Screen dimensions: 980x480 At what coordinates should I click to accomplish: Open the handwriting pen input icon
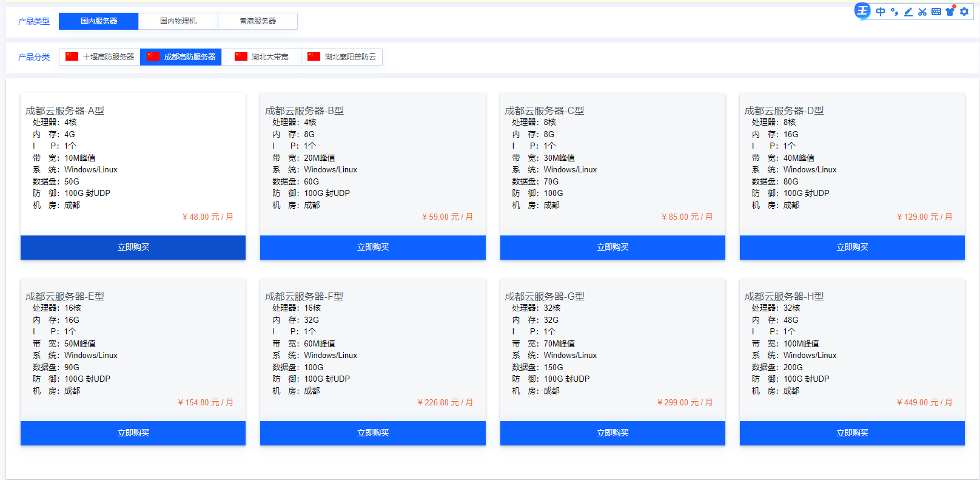click(x=908, y=12)
